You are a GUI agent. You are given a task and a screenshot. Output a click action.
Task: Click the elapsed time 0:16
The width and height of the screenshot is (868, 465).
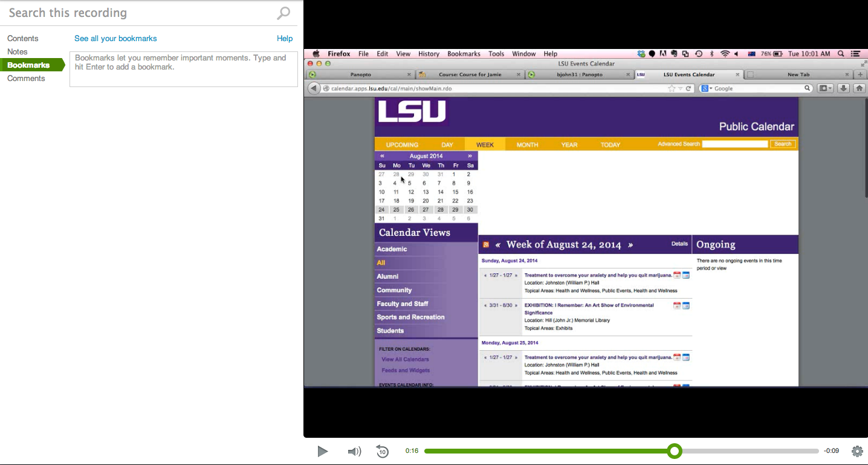412,451
